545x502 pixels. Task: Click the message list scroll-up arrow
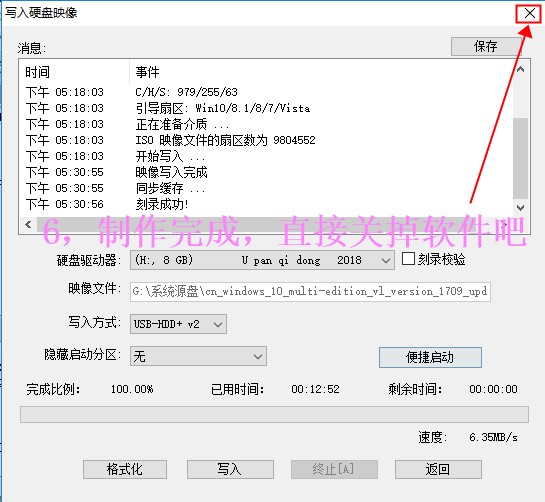coord(520,69)
